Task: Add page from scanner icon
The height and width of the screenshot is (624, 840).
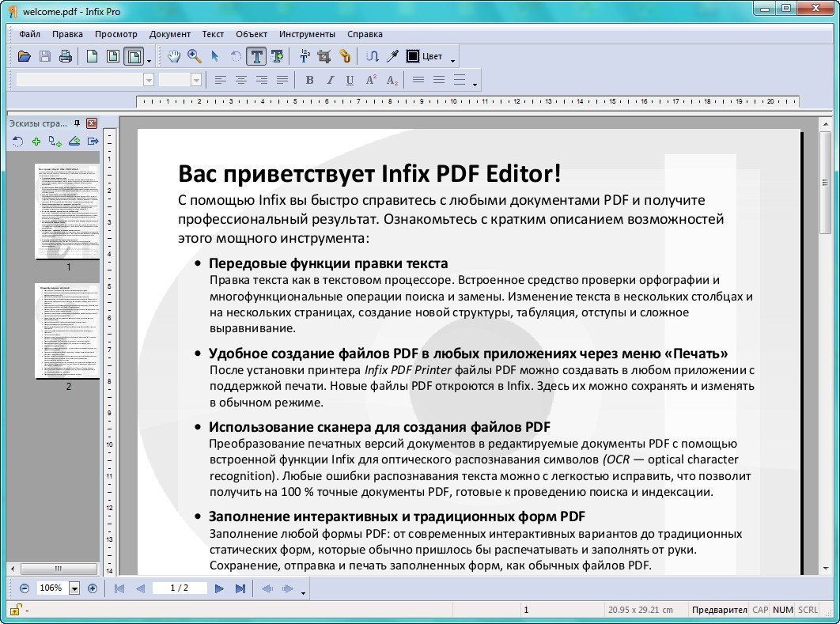Action: click(x=74, y=141)
